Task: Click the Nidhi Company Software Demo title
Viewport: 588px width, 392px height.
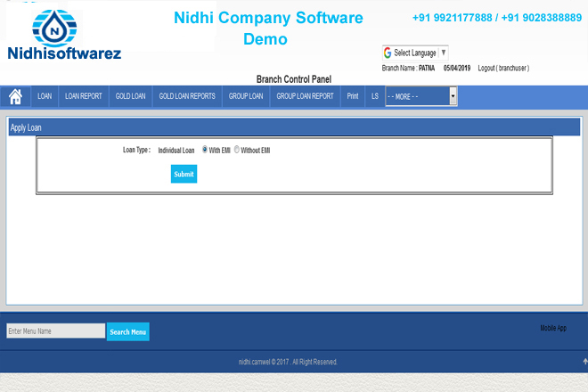Action: click(x=268, y=29)
